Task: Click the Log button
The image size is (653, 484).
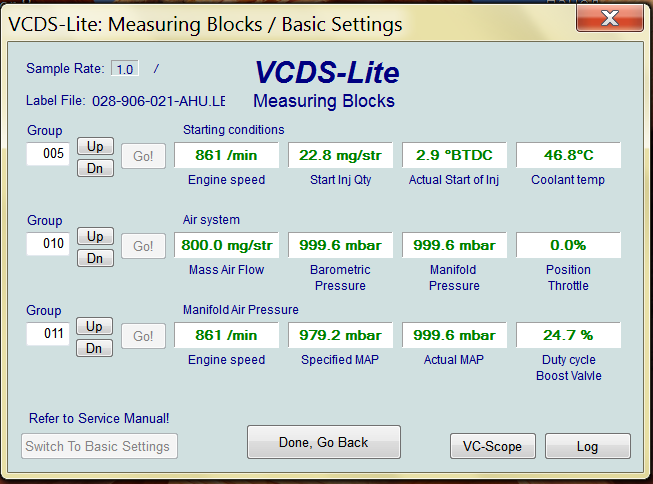Action: pos(587,446)
